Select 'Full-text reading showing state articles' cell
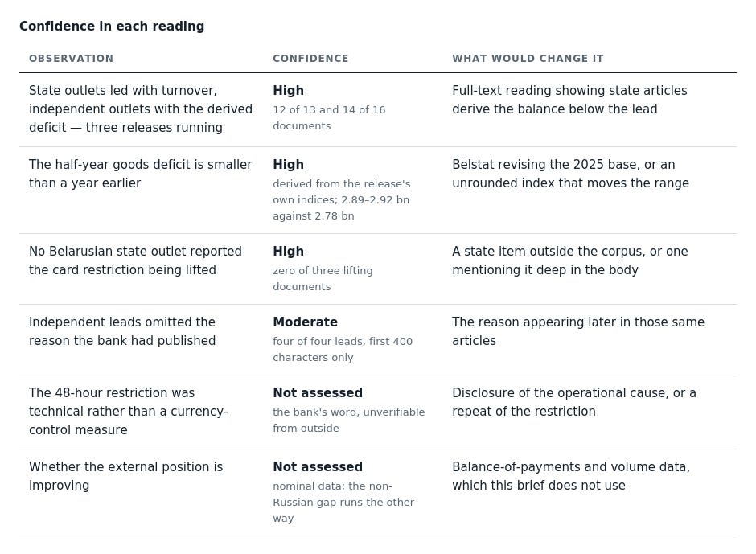Viewport: 756px width, 554px height. [x=569, y=100]
